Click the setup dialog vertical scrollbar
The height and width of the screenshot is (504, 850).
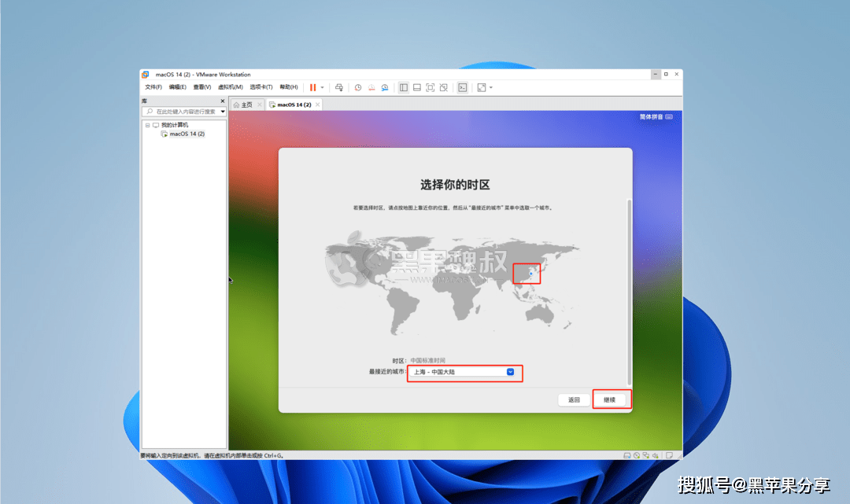[x=629, y=292]
